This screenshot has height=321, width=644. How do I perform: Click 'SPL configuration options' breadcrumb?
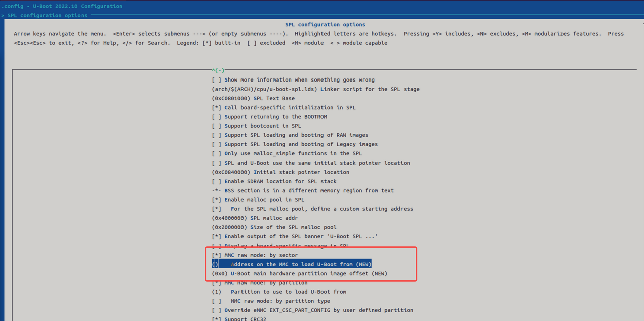(x=47, y=15)
